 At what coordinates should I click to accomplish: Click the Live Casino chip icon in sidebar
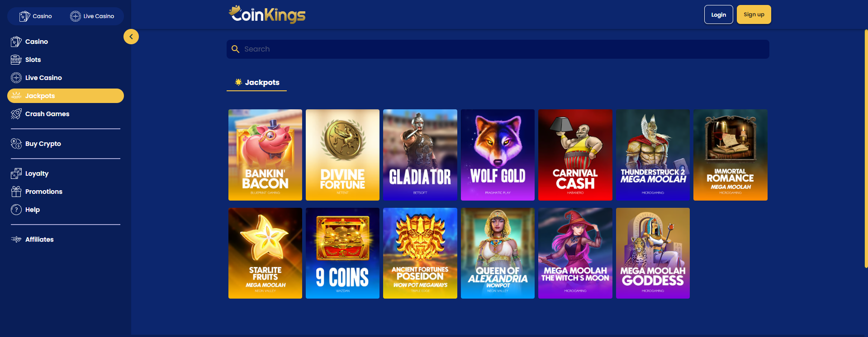point(16,78)
